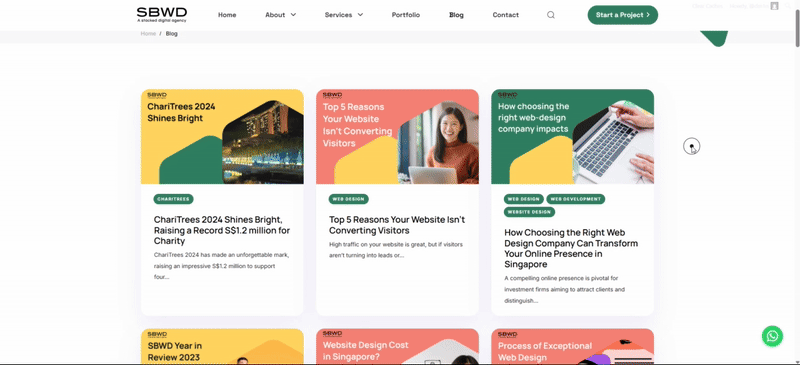Open the Top 5 Reasons coral thumbnail image
Viewport: 800px width, 365px height.
click(x=397, y=136)
